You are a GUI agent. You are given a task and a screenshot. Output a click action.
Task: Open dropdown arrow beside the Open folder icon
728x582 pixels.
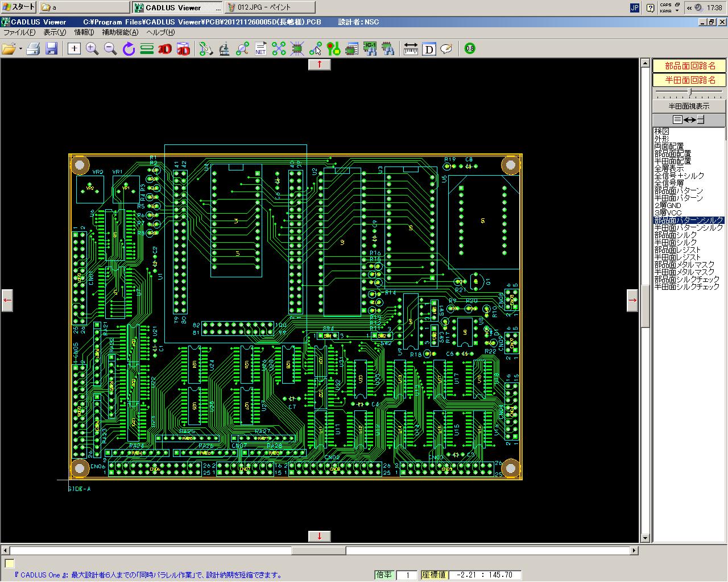(20, 49)
